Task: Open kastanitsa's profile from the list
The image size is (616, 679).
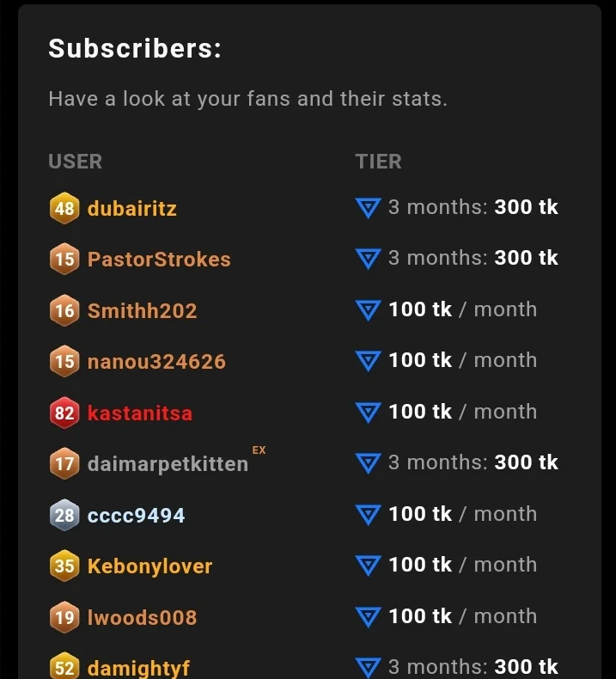Action: click(x=140, y=413)
